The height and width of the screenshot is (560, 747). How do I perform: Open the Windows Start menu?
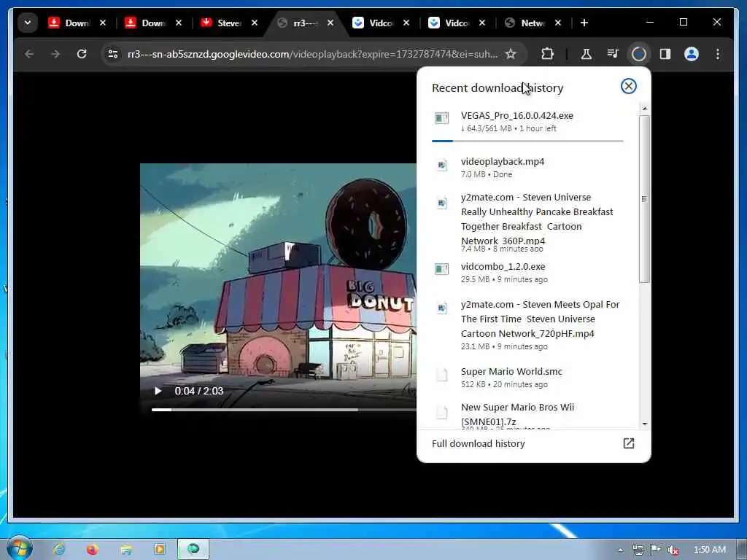coord(19,548)
